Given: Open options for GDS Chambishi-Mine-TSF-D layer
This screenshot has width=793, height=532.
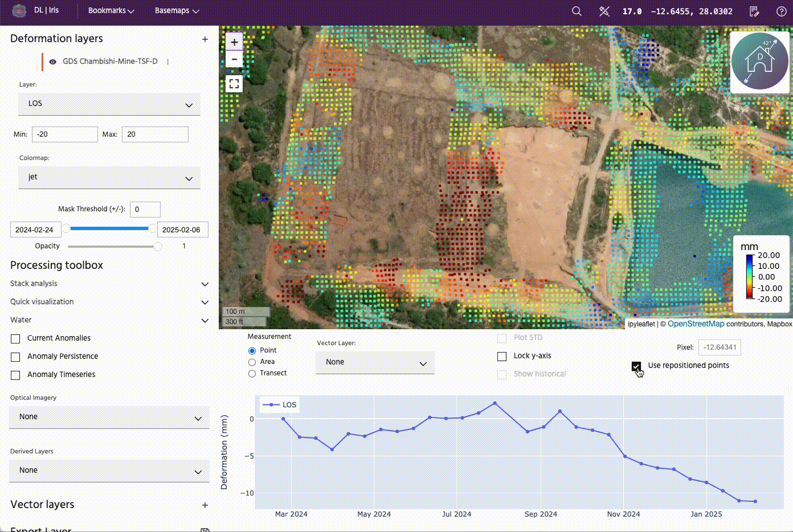Looking at the screenshot, I should click(168, 62).
